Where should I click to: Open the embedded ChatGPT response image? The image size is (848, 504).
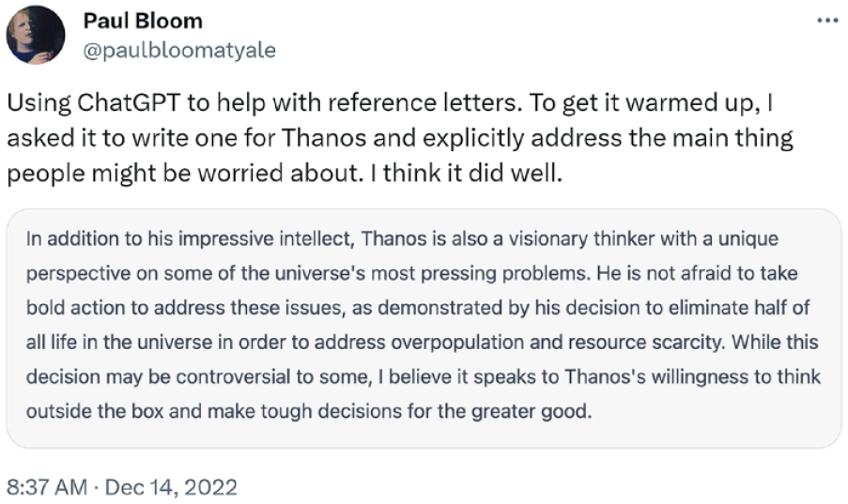click(x=424, y=328)
